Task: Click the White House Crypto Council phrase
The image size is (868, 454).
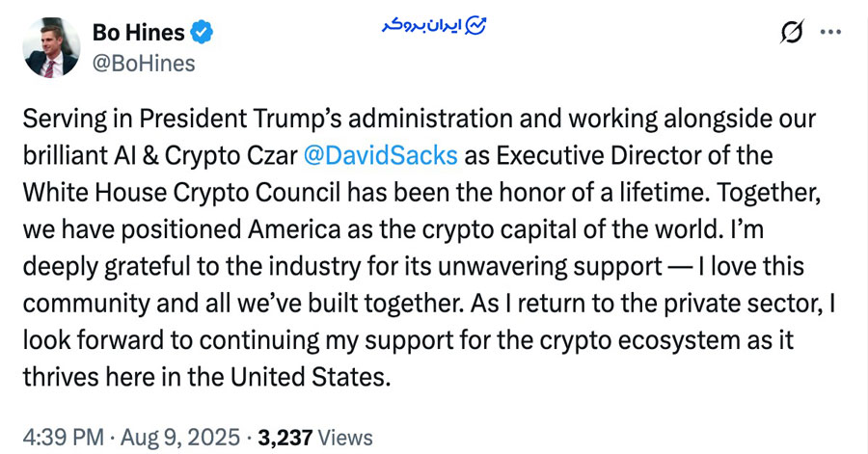Action: 182,193
